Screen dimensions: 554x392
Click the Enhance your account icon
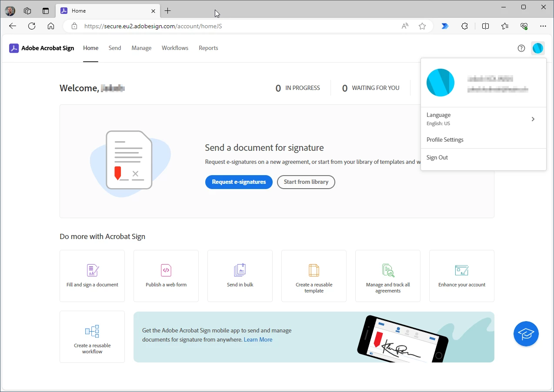point(462,270)
